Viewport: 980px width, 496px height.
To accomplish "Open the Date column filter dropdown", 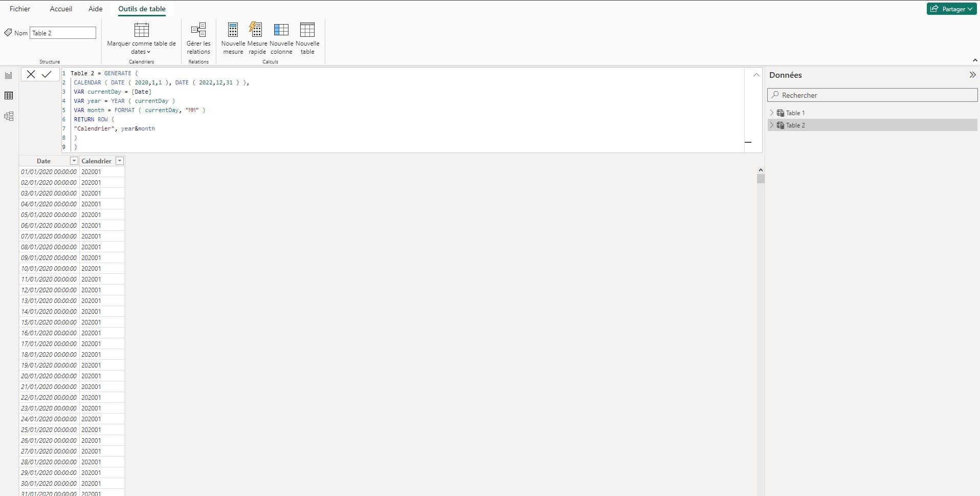I will tap(74, 161).
